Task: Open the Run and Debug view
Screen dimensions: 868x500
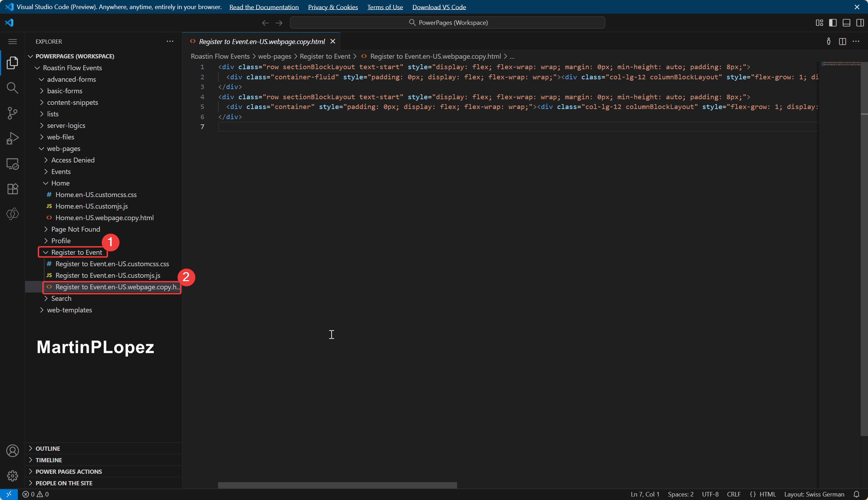Action: point(13,138)
